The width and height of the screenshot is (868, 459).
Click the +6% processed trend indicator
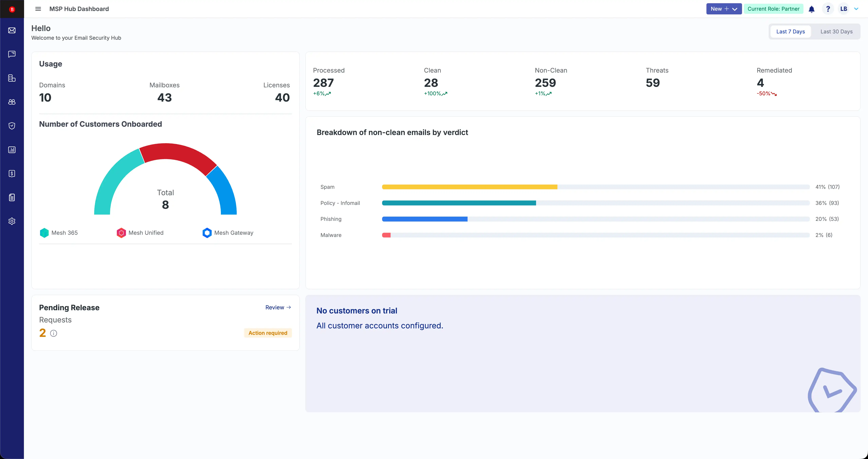(x=322, y=93)
